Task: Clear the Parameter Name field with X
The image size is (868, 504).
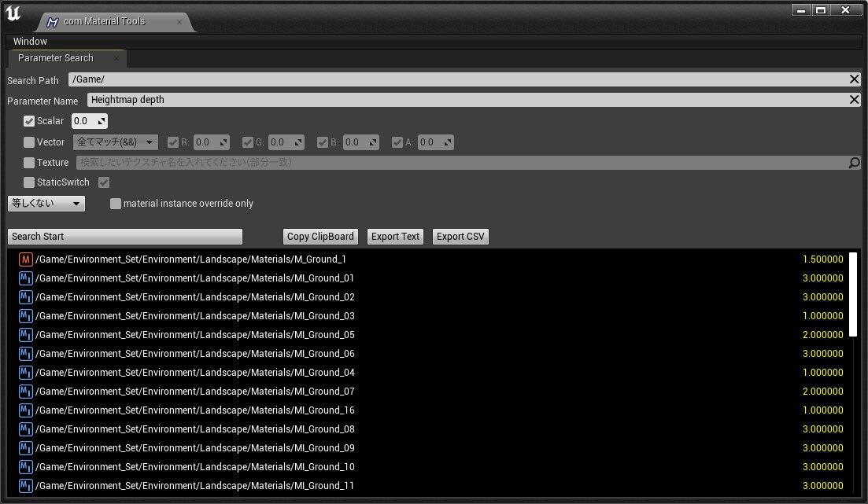Action: (x=854, y=100)
